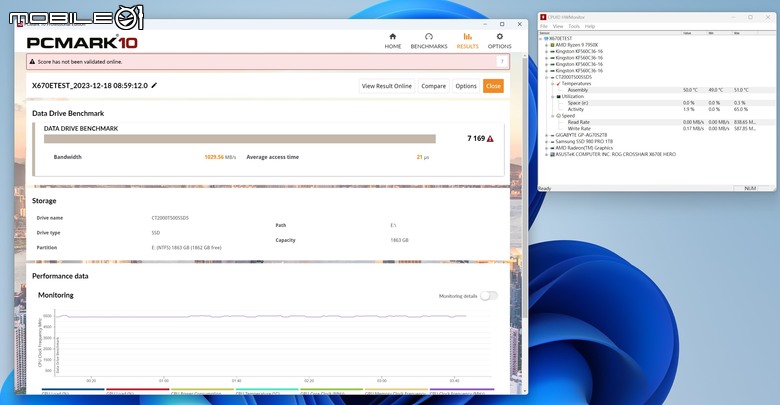Collapse the CT2000T500SSD5 node in HWMonitor

(x=546, y=77)
